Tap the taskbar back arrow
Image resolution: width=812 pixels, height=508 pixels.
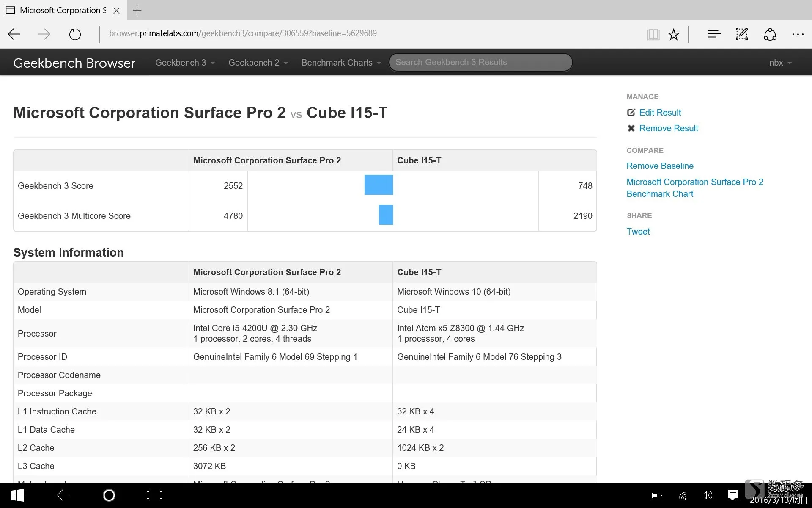(63, 495)
